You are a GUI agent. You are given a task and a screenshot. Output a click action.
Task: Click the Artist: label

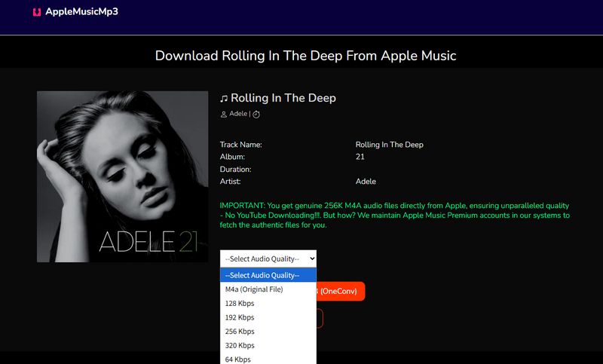(x=231, y=181)
